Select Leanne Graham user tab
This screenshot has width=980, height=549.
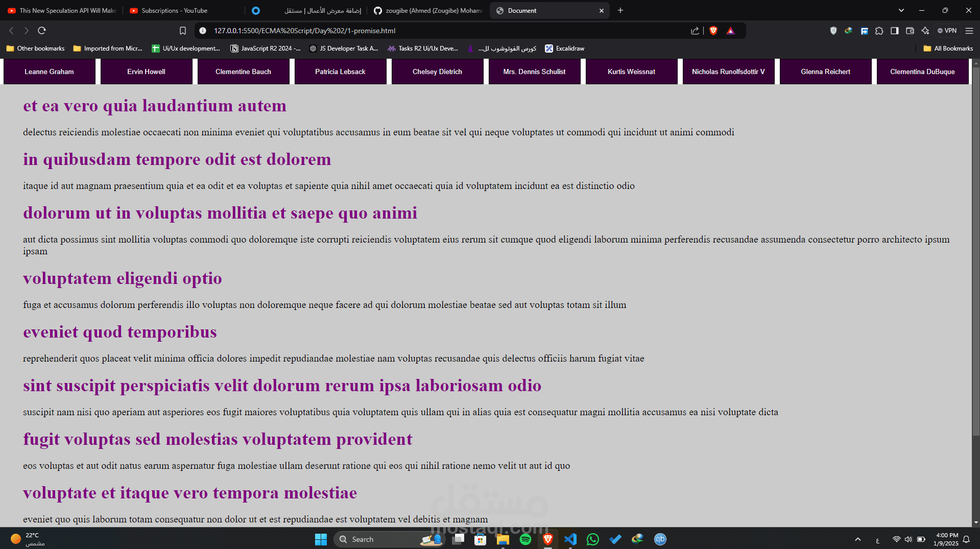click(x=49, y=71)
